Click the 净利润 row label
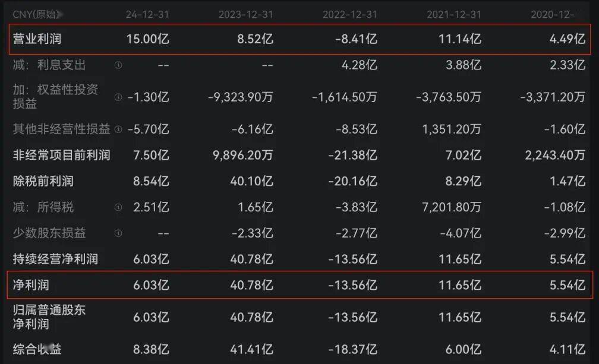The height and width of the screenshot is (364, 599). click(31, 285)
